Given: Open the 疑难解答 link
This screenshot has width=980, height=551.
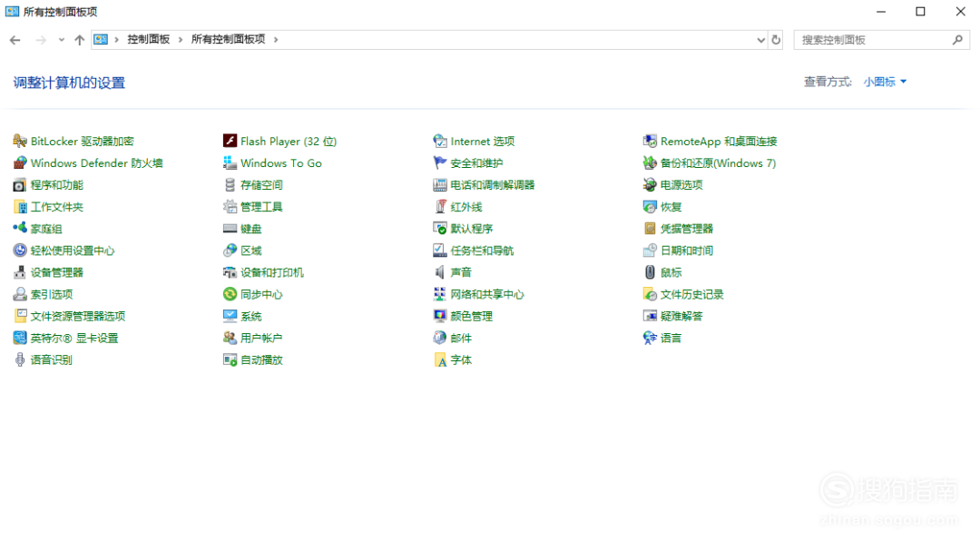Looking at the screenshot, I should click(681, 317).
